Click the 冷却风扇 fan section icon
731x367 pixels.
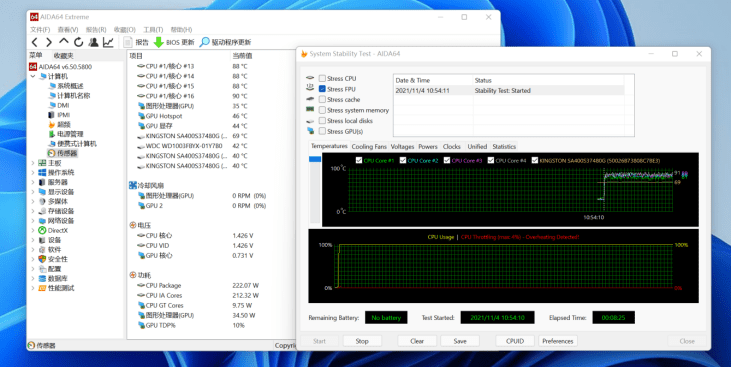pyautogui.click(x=133, y=186)
